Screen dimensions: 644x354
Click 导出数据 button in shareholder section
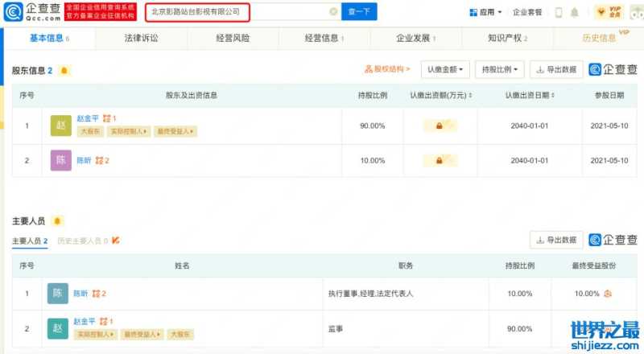coord(556,69)
